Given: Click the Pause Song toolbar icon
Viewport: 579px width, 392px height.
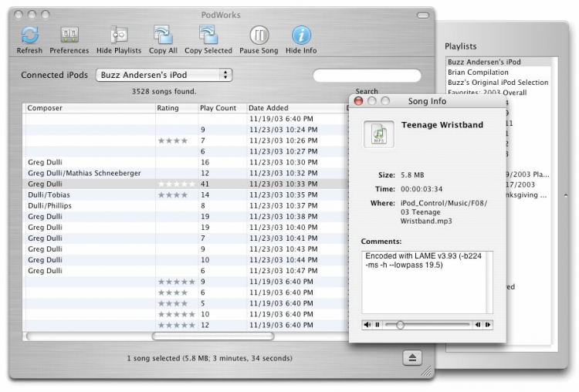Looking at the screenshot, I should pos(259,35).
